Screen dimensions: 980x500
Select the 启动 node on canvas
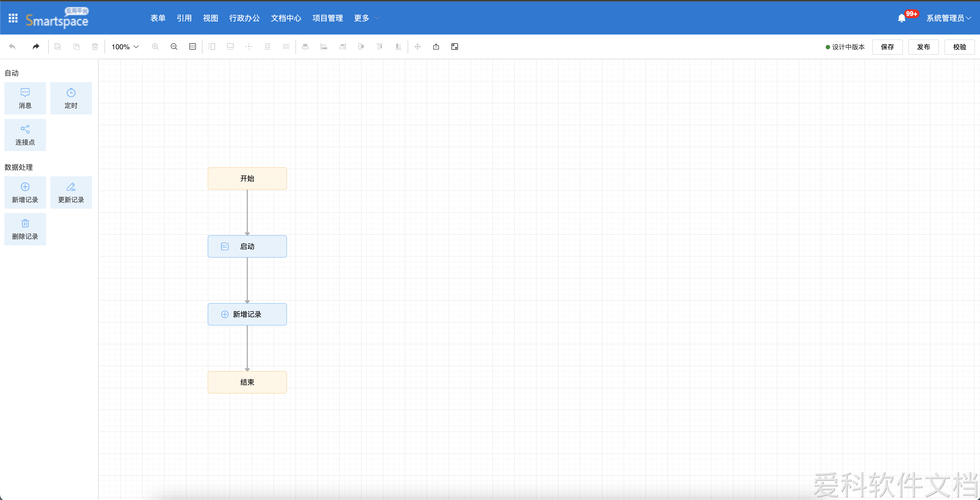coord(247,246)
